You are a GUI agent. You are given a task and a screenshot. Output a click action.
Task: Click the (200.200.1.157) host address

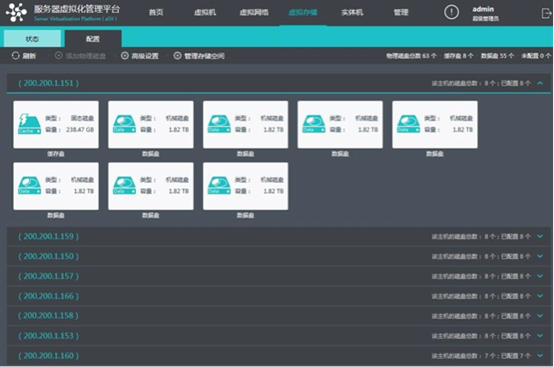click(x=48, y=276)
